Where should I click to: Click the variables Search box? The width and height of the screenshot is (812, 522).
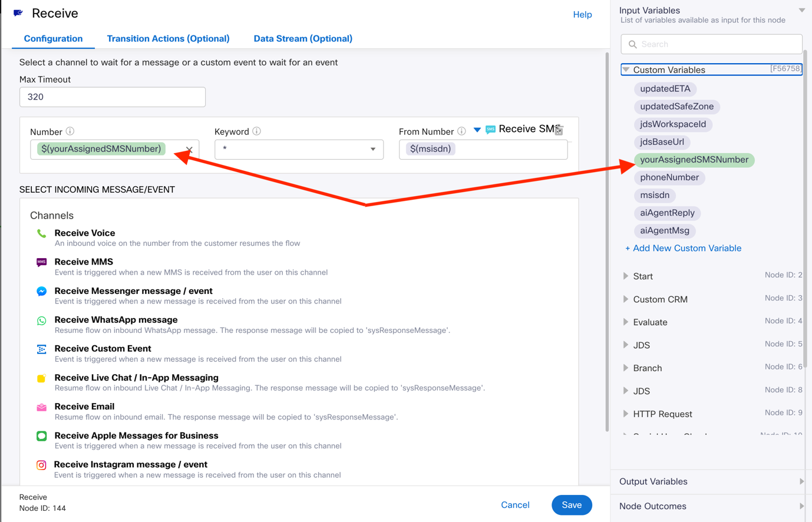[717, 44]
